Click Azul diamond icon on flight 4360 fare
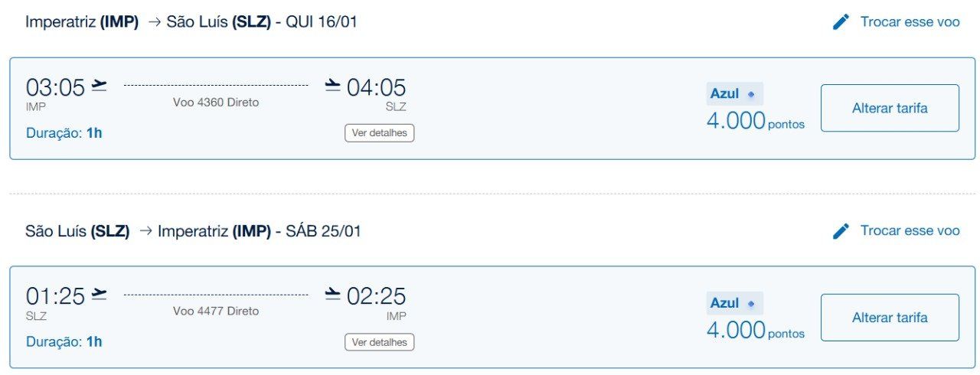 point(751,94)
